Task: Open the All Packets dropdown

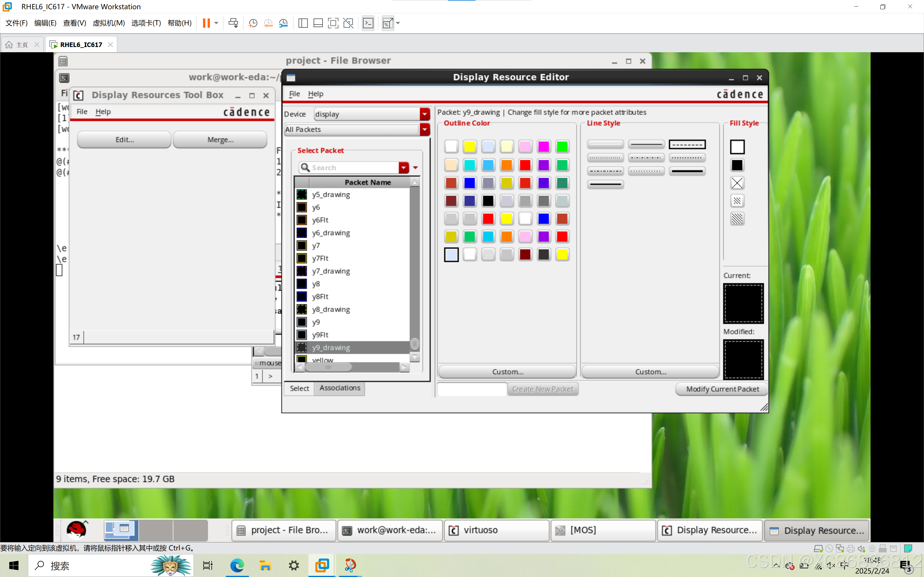Action: 424,129
